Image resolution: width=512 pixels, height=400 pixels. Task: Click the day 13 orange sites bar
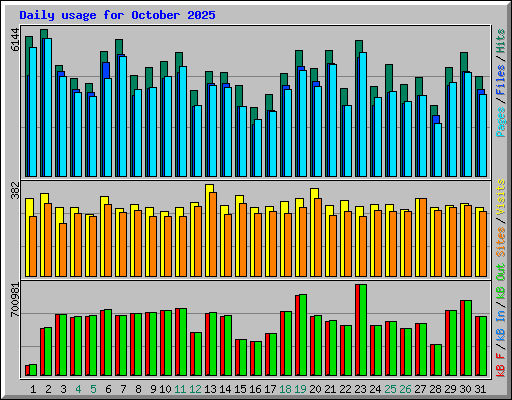click(x=213, y=234)
